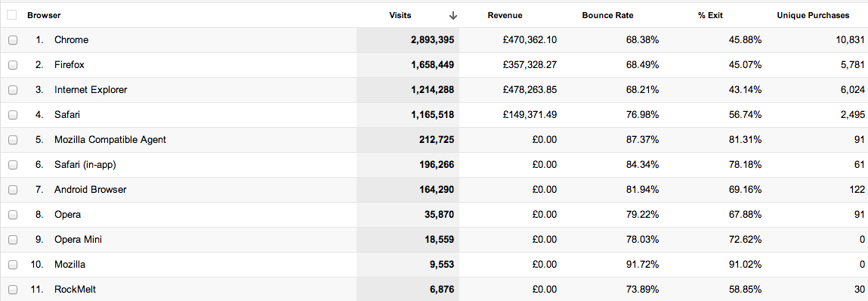Open the Opera Mini browser link
The height and width of the screenshot is (301, 868).
[78, 240]
